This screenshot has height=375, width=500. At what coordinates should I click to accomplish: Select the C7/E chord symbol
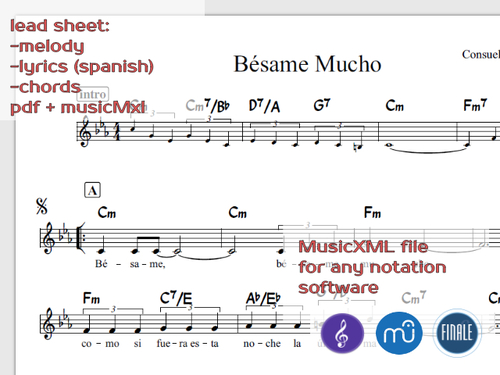pos(176,298)
